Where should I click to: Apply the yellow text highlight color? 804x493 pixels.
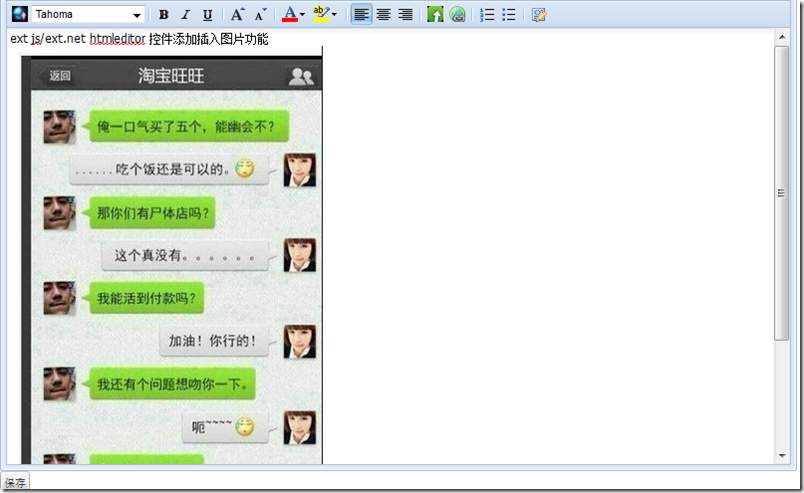tap(321, 14)
